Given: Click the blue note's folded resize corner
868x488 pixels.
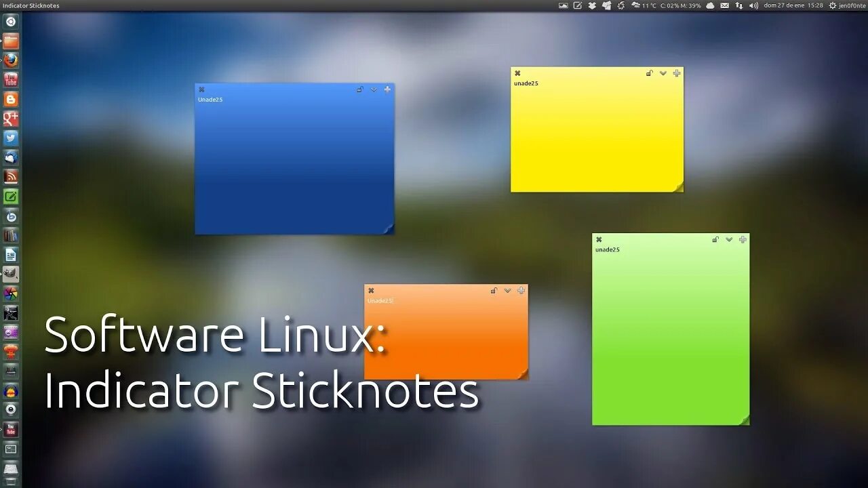Looking at the screenshot, I should [389, 229].
